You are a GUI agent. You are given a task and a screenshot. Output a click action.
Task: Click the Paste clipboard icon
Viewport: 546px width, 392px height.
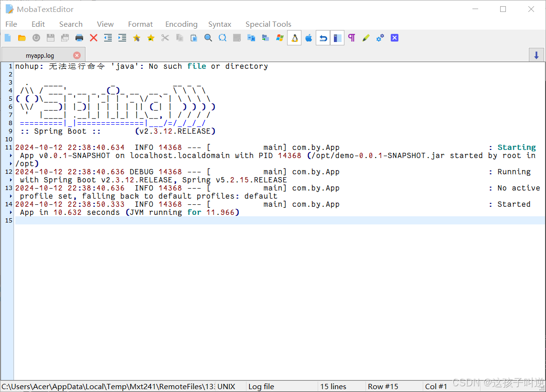point(194,38)
